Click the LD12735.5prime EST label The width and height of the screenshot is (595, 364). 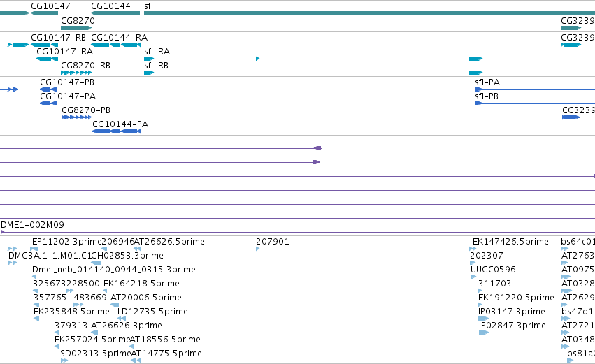coord(152,312)
